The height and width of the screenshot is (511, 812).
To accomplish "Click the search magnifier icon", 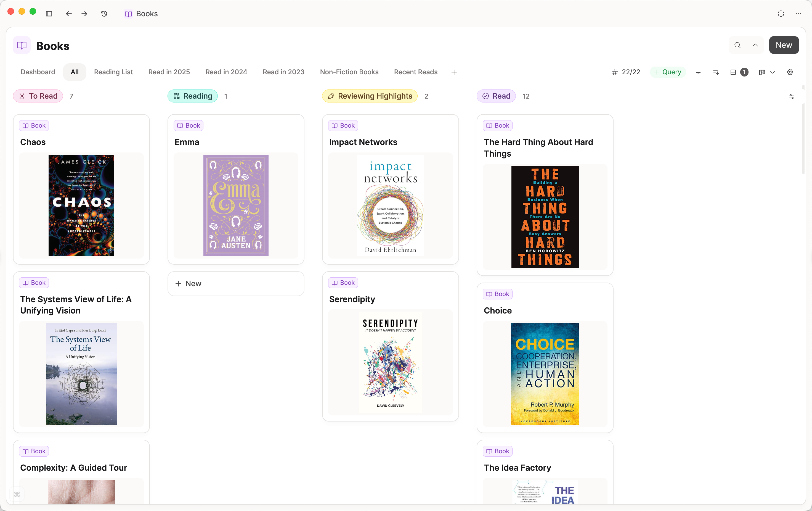I will click(737, 45).
